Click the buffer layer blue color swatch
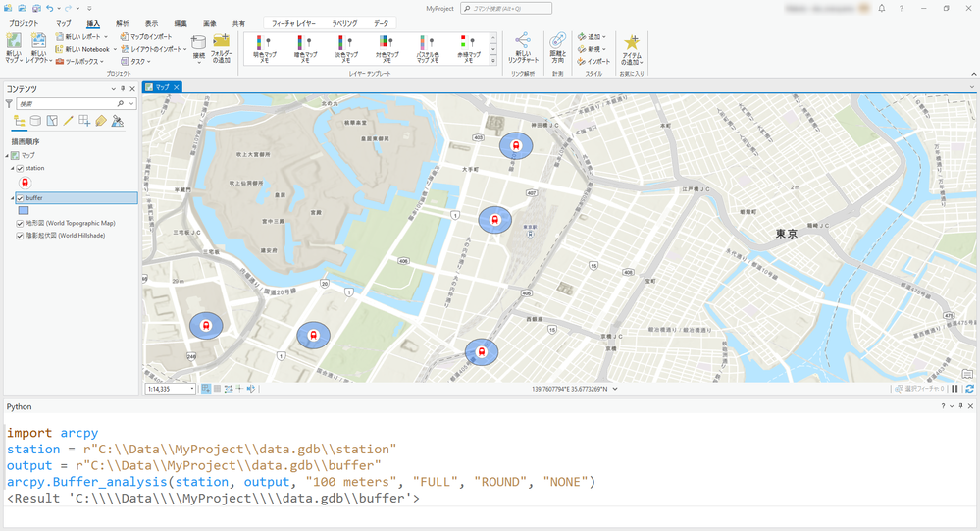 click(24, 210)
